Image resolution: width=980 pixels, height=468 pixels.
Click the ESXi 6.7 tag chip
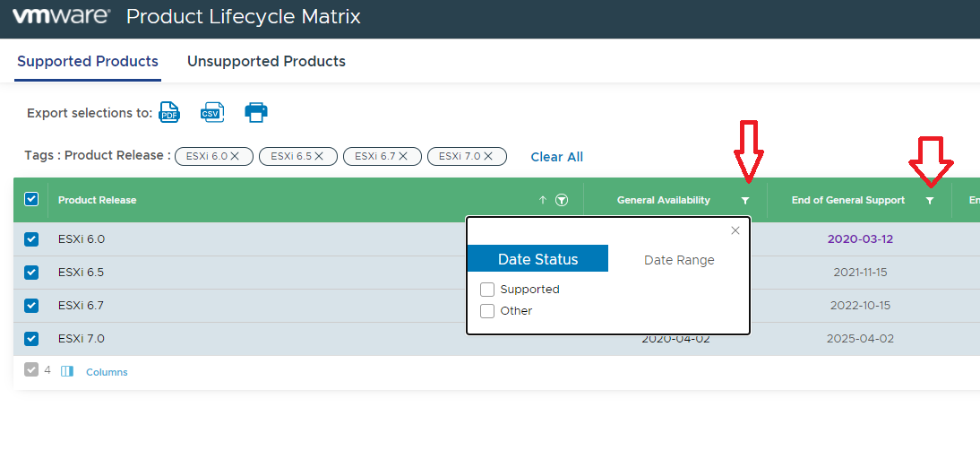383,156
